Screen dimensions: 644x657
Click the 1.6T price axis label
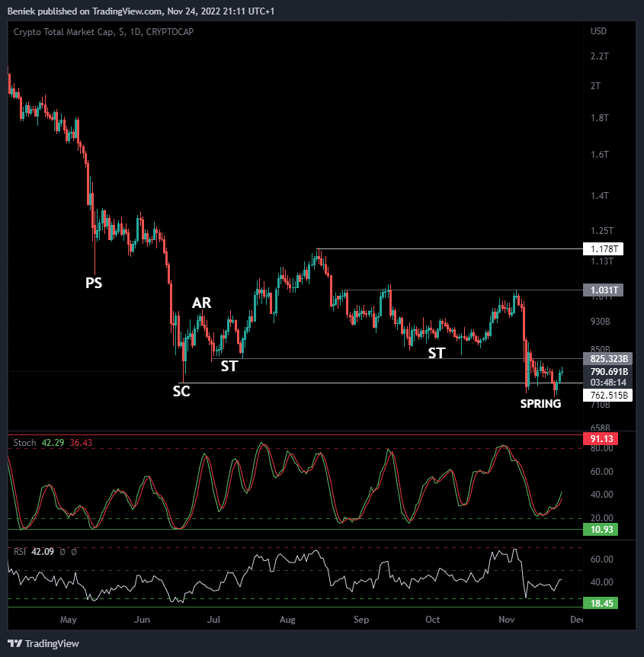pos(600,155)
